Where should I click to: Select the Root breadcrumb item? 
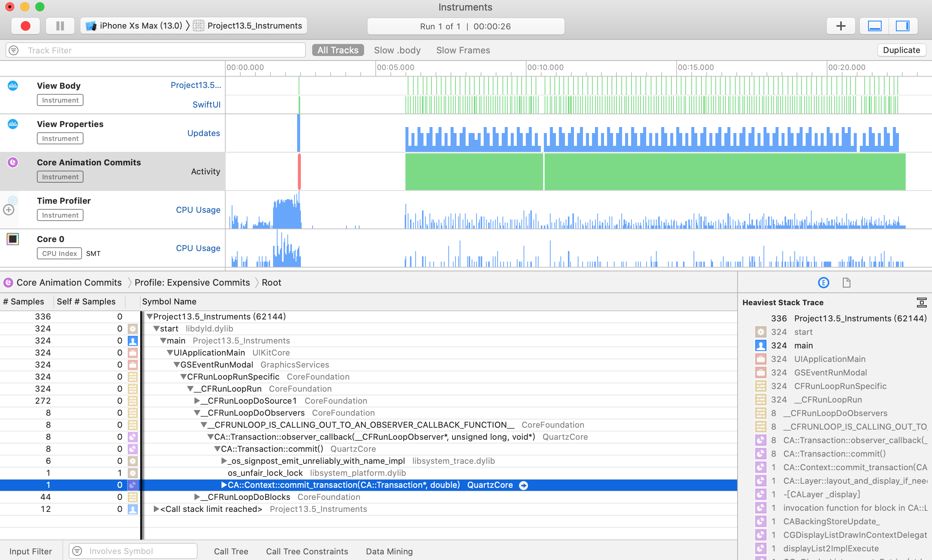coord(271,283)
